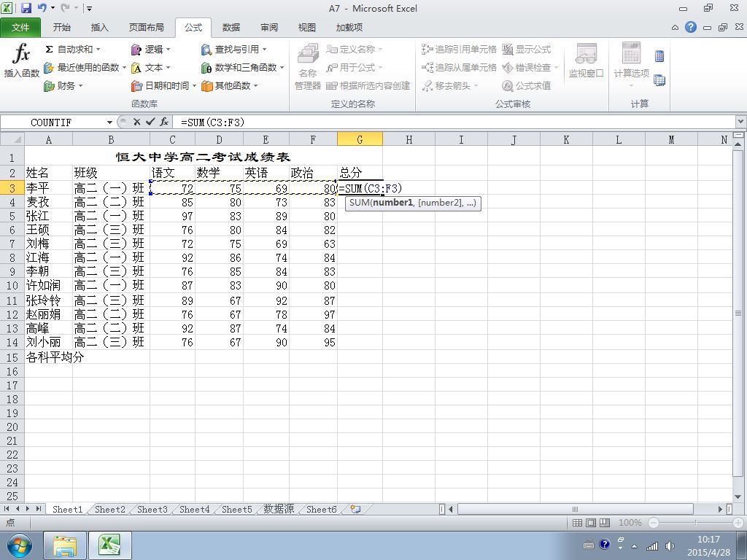Open File Explorer from the taskbar
Image resolution: width=747 pixels, height=560 pixels.
coord(65,545)
